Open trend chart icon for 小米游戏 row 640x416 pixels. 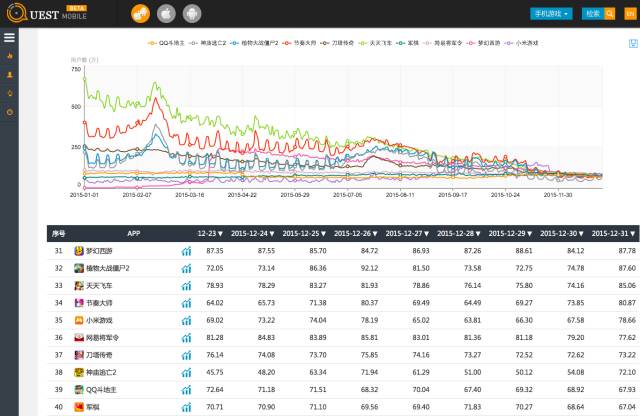click(187, 320)
